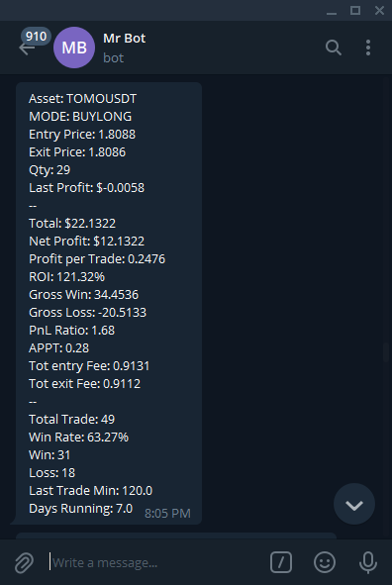Click the 8:05 PM message timestamp
Image resolution: width=392 pixels, height=585 pixels.
[167, 514]
